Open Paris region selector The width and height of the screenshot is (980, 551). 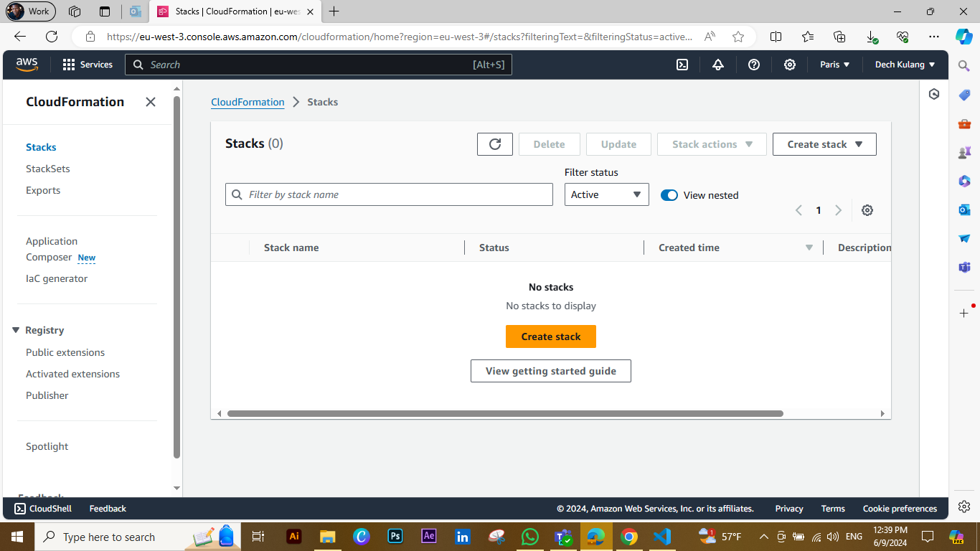[x=835, y=65]
